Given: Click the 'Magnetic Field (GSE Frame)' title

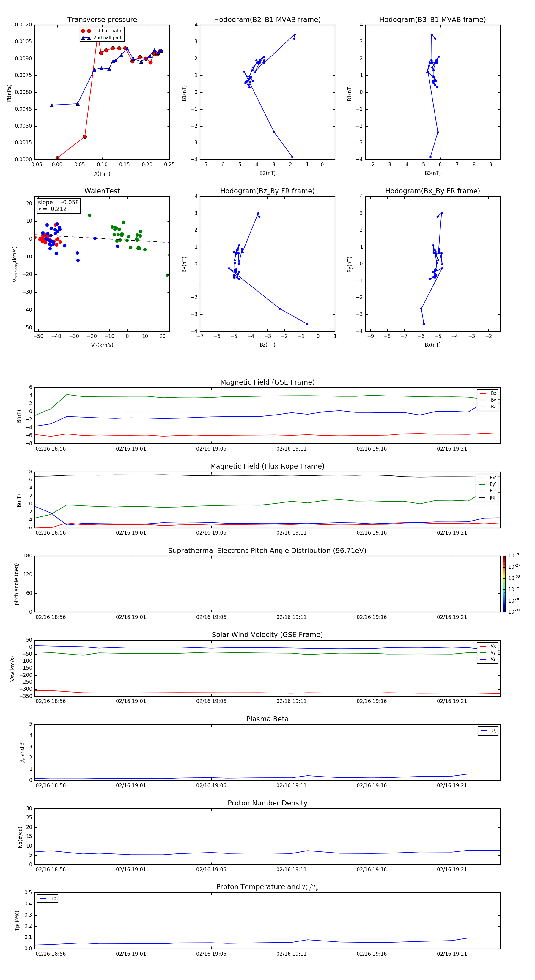Looking at the screenshot, I should tap(267, 382).
